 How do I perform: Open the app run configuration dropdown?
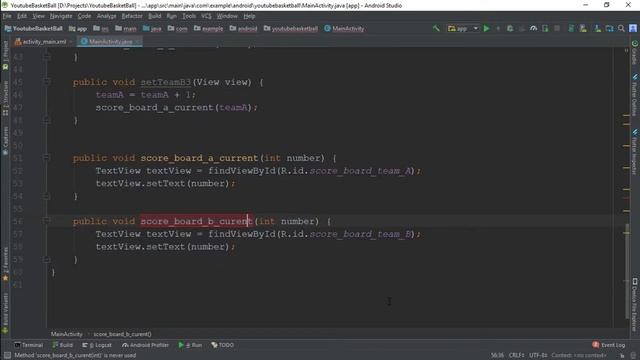[x=463, y=29]
